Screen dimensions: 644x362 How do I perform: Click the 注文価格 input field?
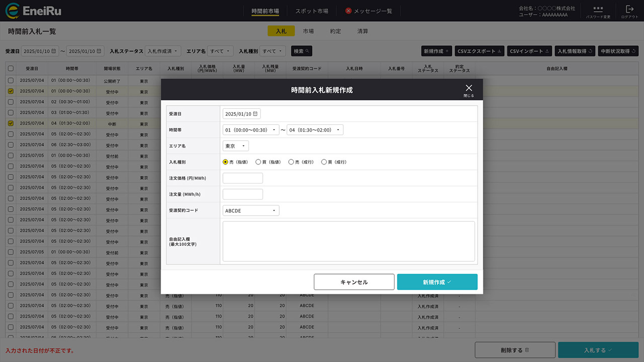[x=243, y=178]
